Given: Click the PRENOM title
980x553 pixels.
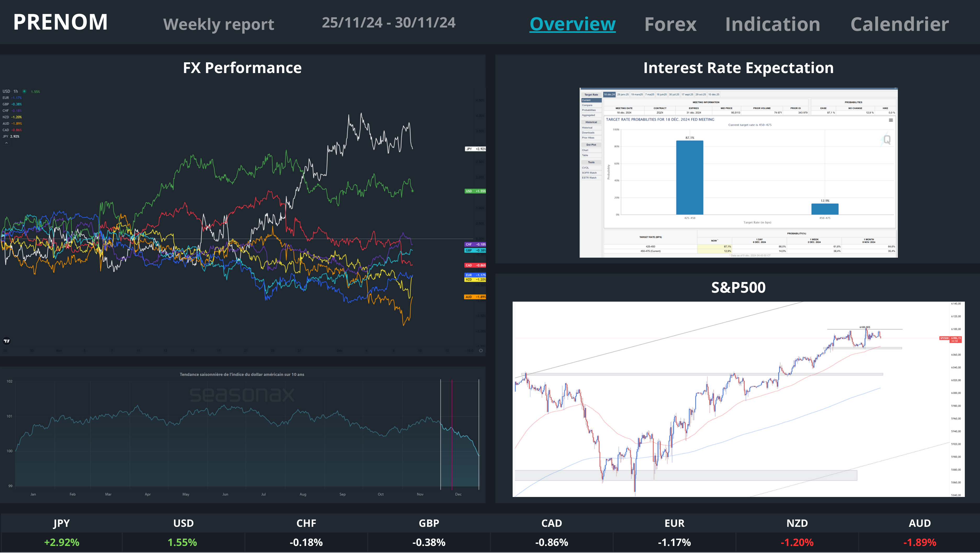Looking at the screenshot, I should click(60, 22).
